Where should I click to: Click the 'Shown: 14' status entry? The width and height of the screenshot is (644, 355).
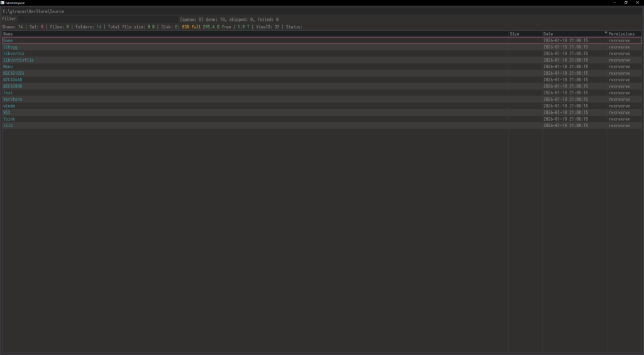click(13, 26)
